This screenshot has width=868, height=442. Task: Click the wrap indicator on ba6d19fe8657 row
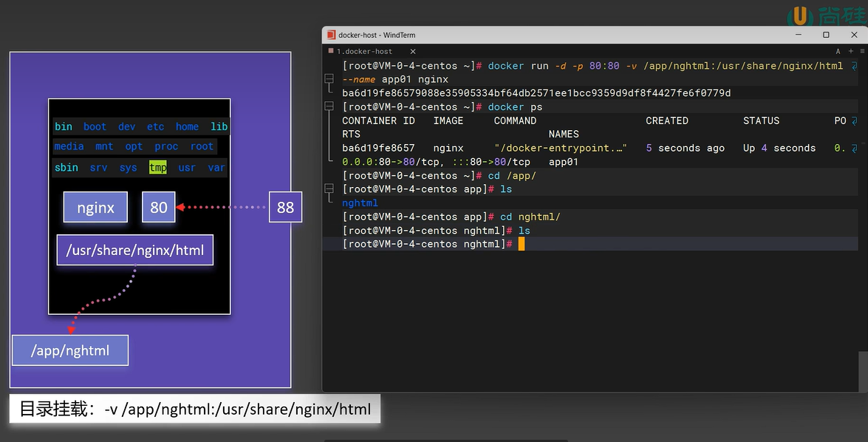(854, 148)
